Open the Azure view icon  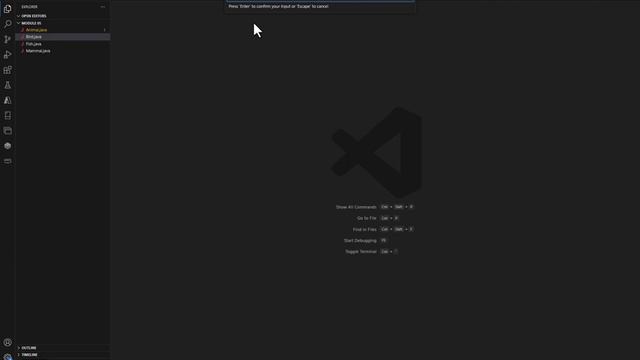tap(7, 100)
